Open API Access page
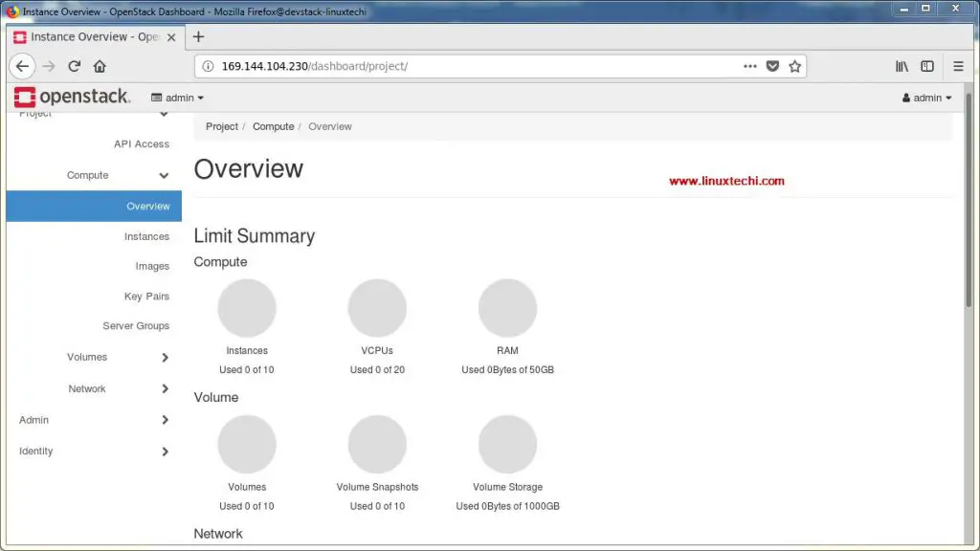 142,143
